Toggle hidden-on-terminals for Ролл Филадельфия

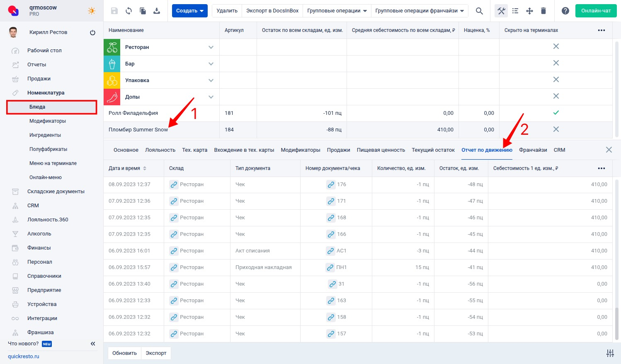point(556,113)
